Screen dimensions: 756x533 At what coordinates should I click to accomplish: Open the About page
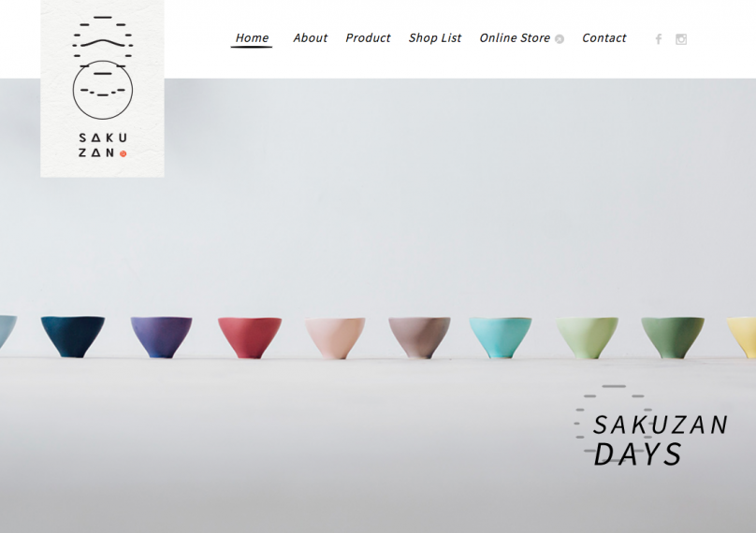[310, 38]
